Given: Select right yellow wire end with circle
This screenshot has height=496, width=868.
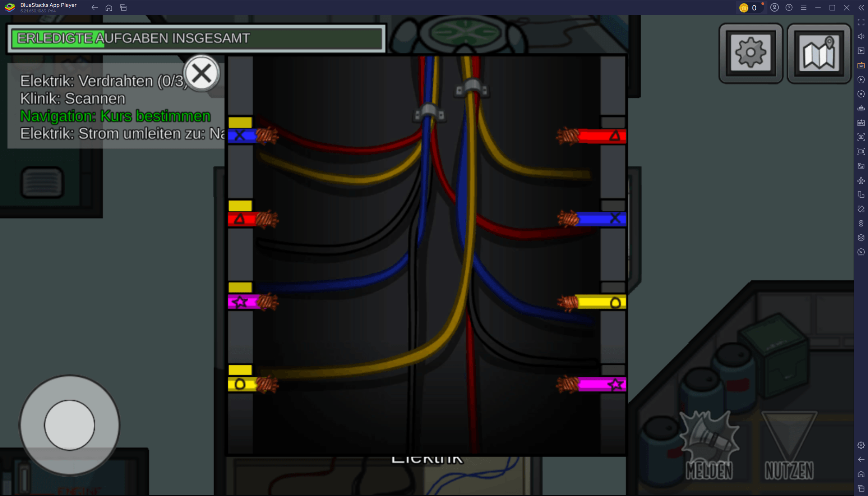Looking at the screenshot, I should pos(592,302).
